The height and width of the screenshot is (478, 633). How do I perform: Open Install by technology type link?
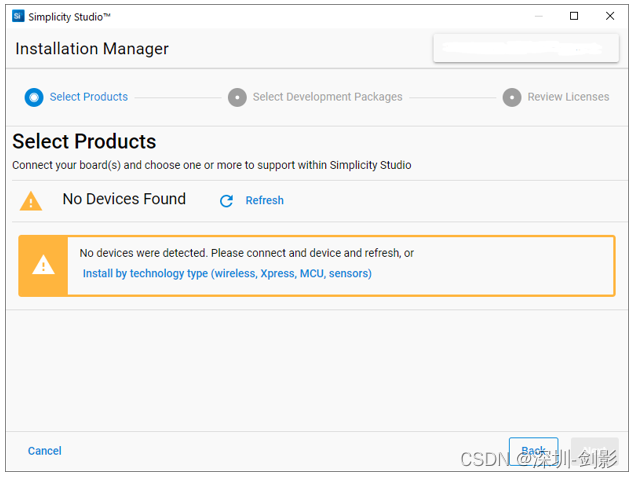pos(227,273)
